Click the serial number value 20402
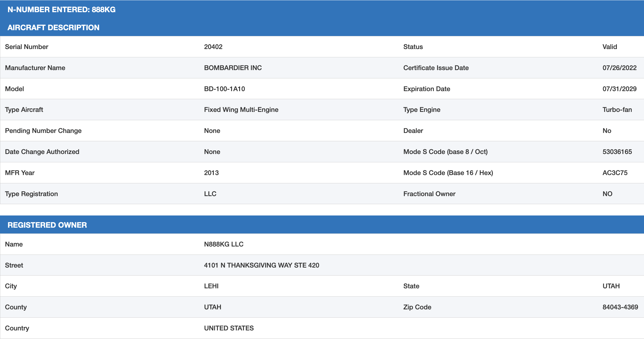Screen dimensions: 644x339 [x=213, y=47]
